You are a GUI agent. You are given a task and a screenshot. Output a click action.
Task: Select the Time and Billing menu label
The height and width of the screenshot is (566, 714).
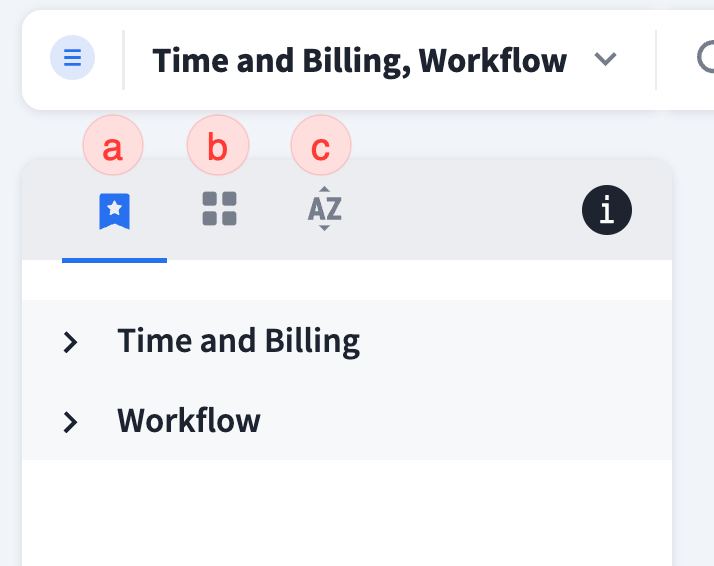(238, 341)
